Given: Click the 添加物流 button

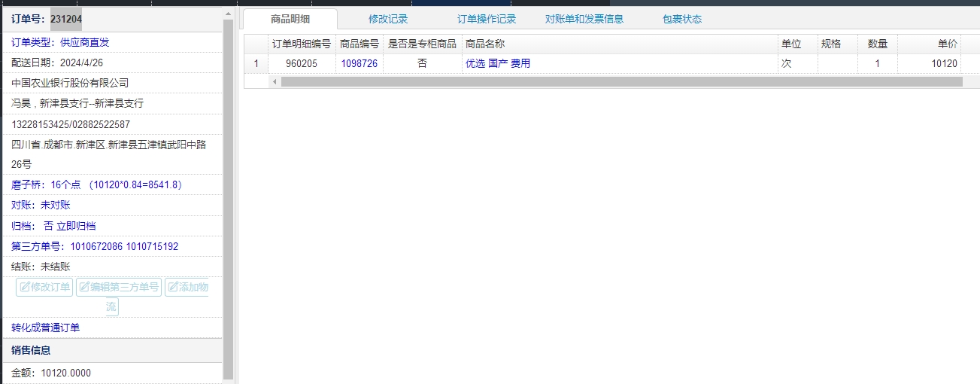Looking at the screenshot, I should 187,287.
